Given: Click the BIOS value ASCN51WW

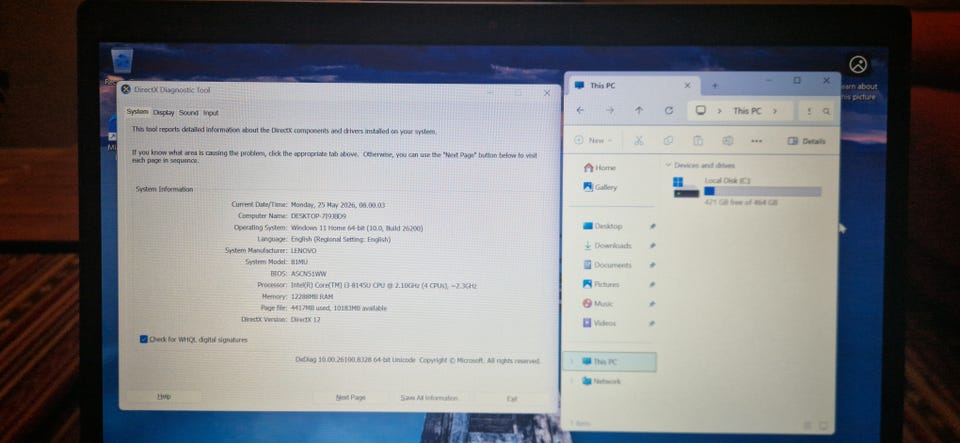Looking at the screenshot, I should click(x=309, y=274).
